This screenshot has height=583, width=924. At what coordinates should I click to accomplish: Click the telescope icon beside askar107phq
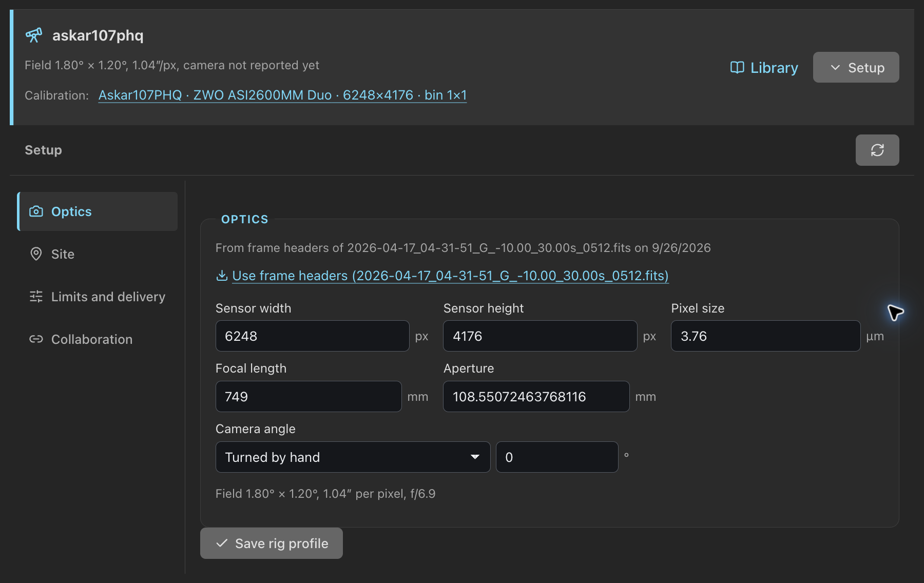34,35
